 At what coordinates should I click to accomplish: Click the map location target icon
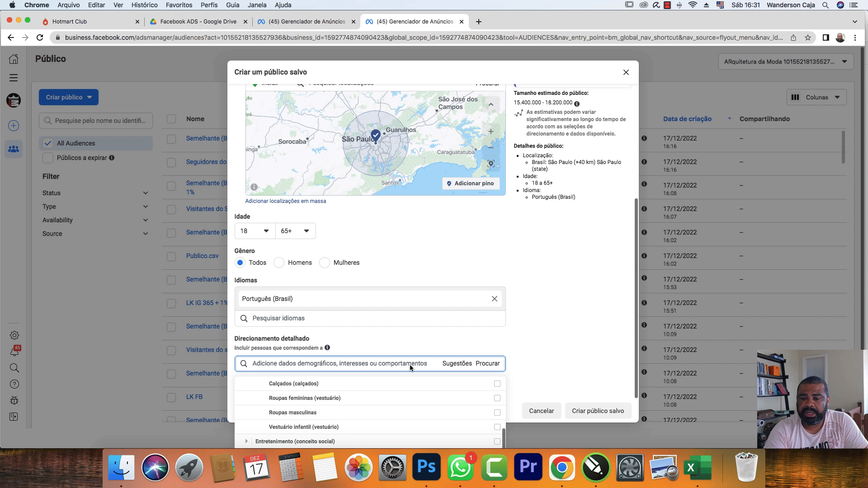tap(491, 164)
